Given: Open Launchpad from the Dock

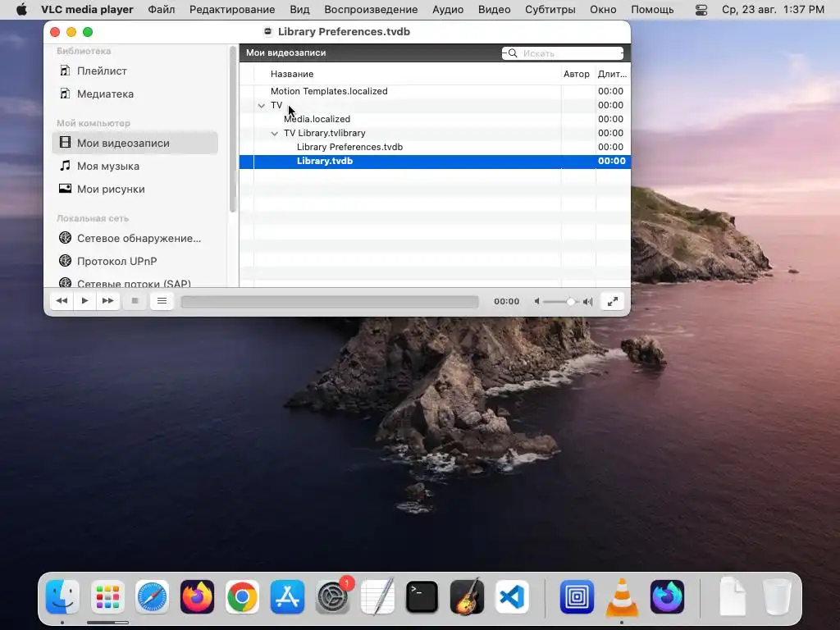Looking at the screenshot, I should click(107, 596).
